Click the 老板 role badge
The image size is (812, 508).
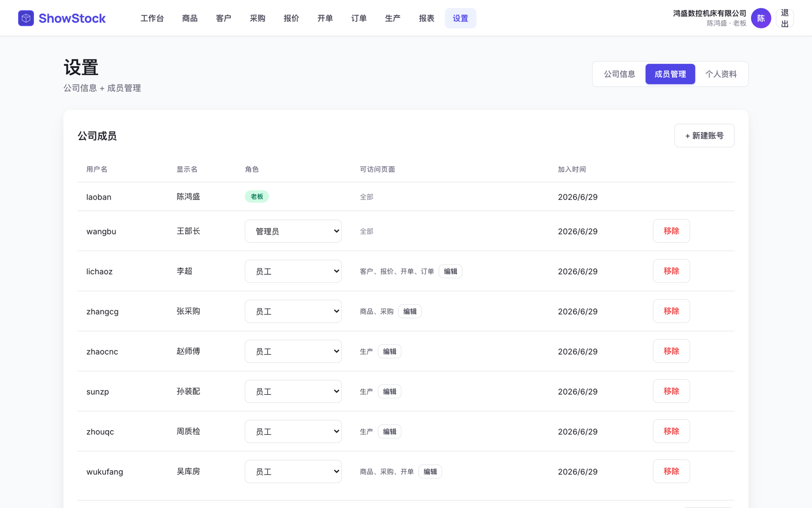point(257,197)
